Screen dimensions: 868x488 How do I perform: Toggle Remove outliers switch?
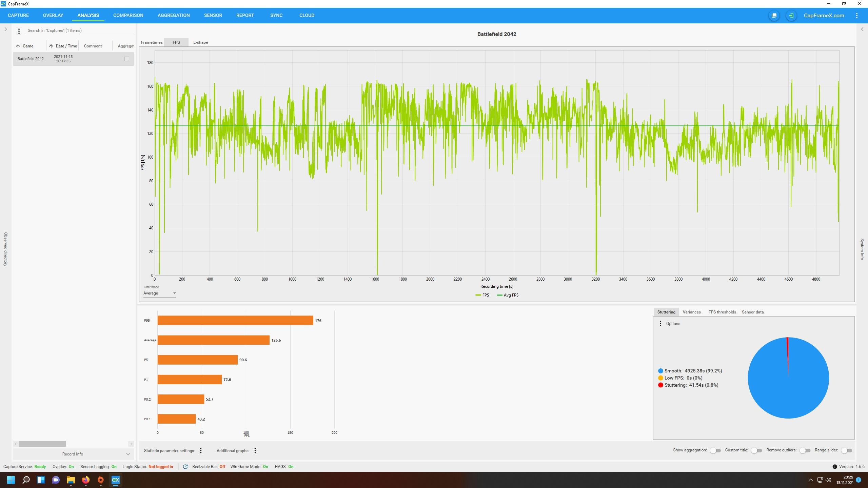point(805,451)
